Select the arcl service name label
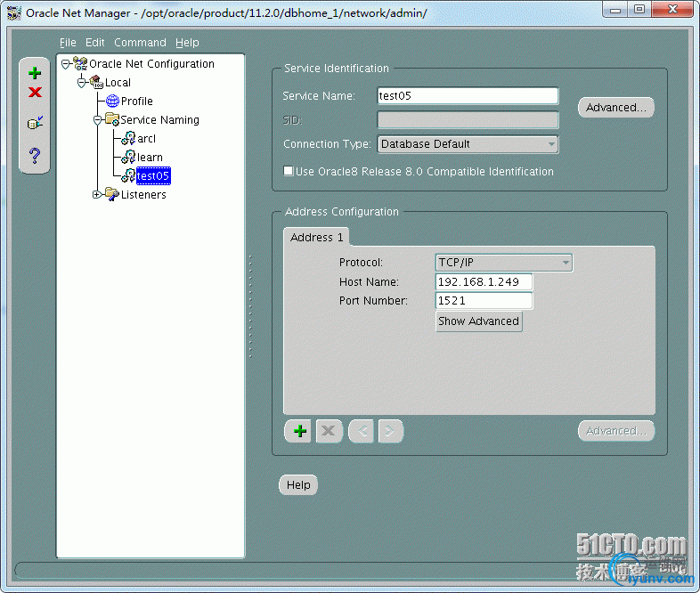700x593 pixels. (146, 139)
